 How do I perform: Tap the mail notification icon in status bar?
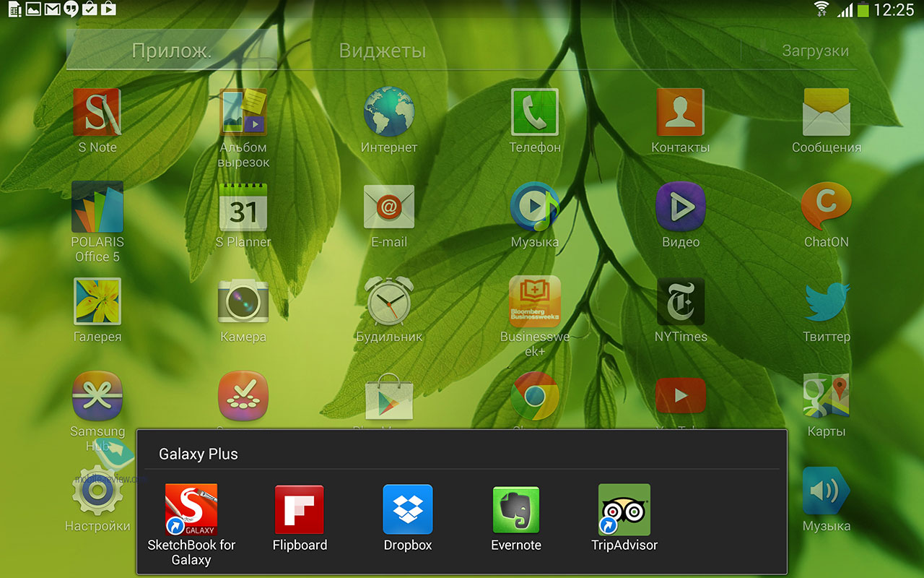pos(52,9)
